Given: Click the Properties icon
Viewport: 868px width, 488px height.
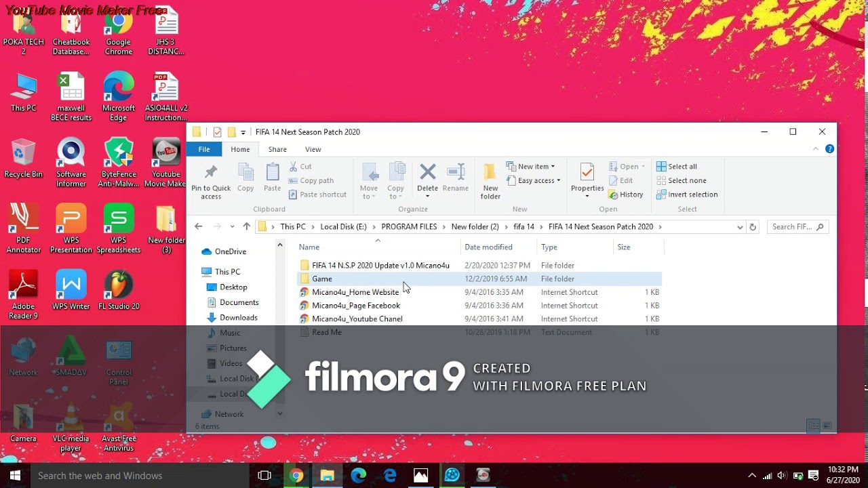Looking at the screenshot, I should [x=587, y=172].
